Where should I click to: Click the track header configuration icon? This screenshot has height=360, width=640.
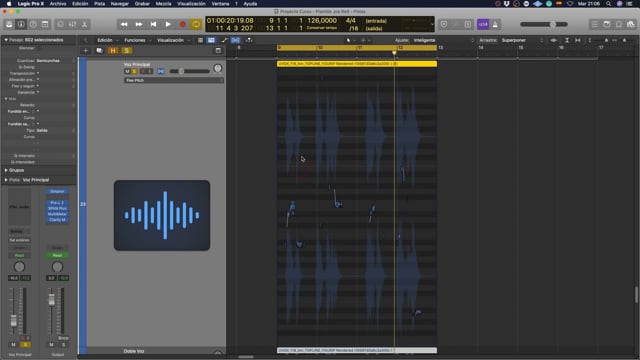pos(218,51)
